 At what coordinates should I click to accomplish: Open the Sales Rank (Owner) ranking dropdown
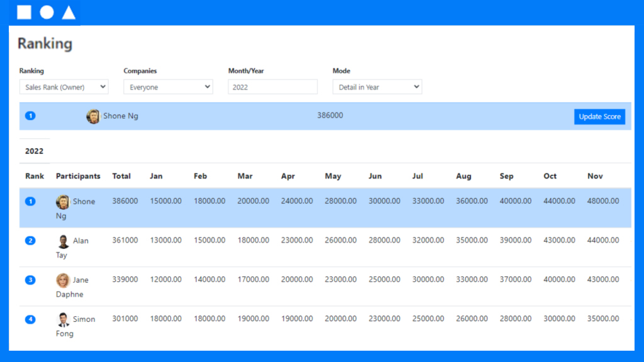click(64, 87)
